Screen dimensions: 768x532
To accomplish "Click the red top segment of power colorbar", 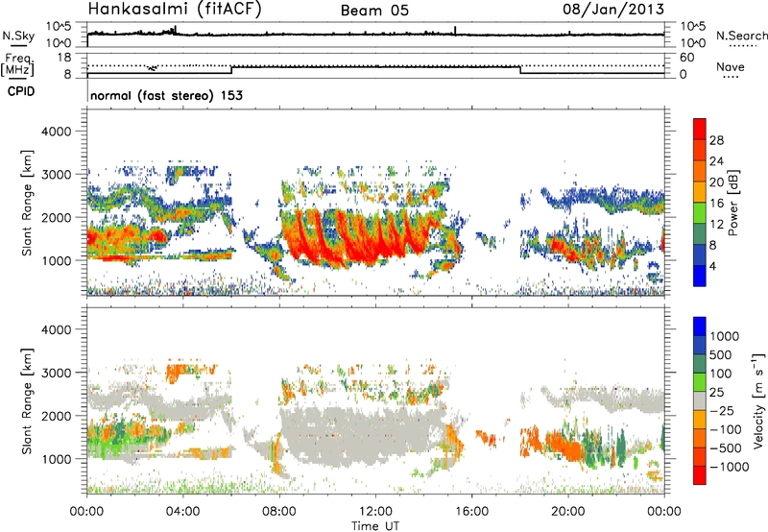I will click(x=700, y=130).
